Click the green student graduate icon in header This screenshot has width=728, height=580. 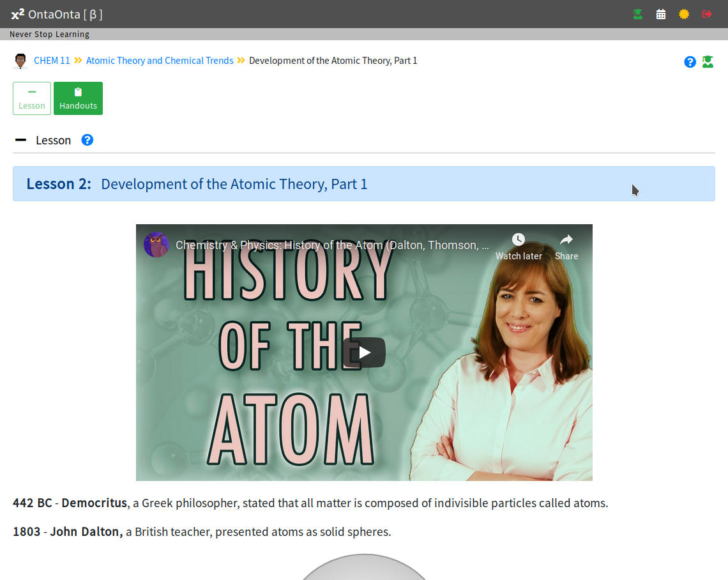point(638,15)
